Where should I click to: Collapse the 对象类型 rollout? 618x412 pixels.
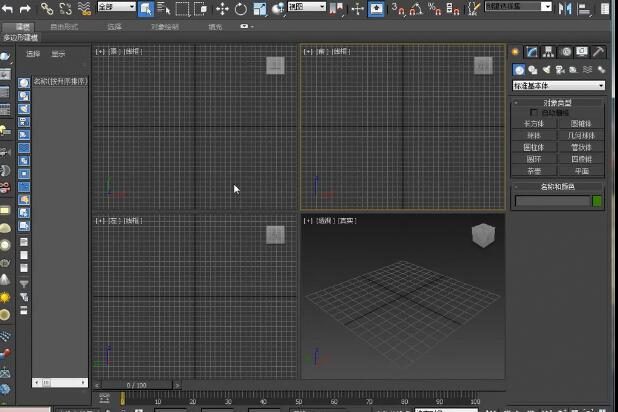point(558,103)
